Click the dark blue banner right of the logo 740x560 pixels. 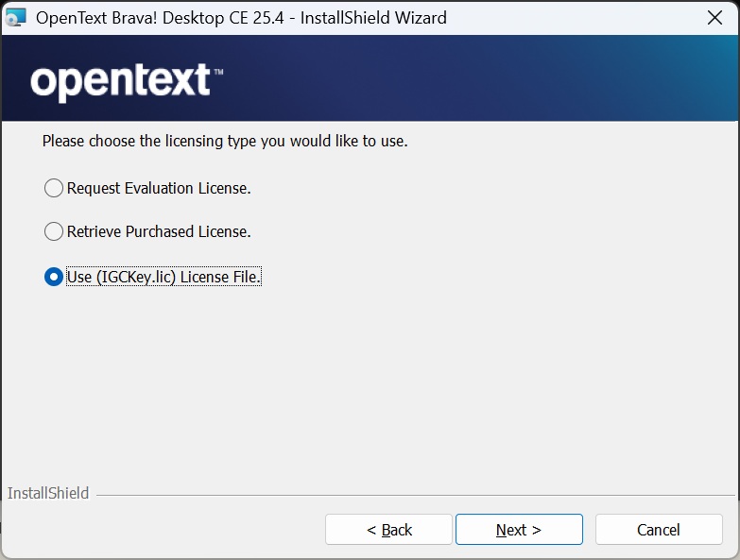pyautogui.click(x=491, y=80)
